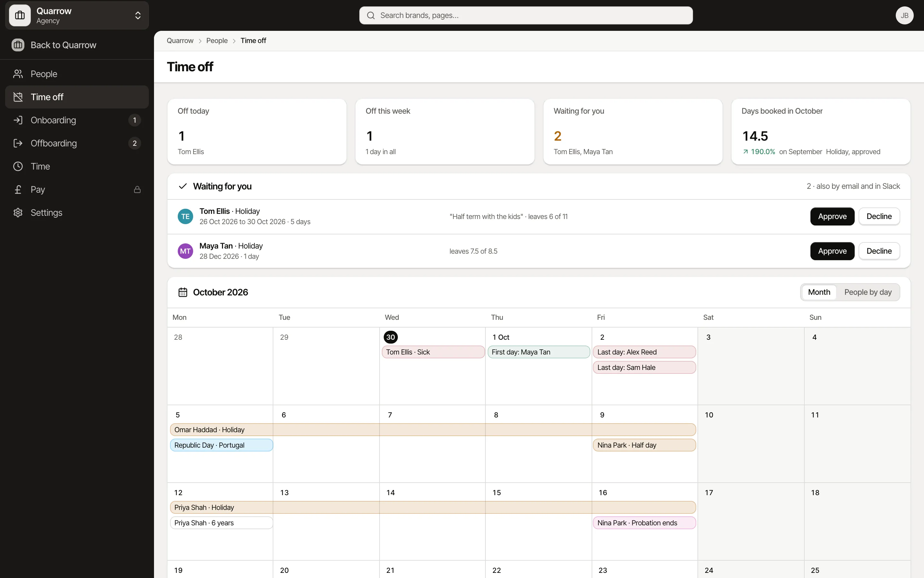Approve Maya Tan's holiday request
The width and height of the screenshot is (924, 578).
(x=832, y=251)
